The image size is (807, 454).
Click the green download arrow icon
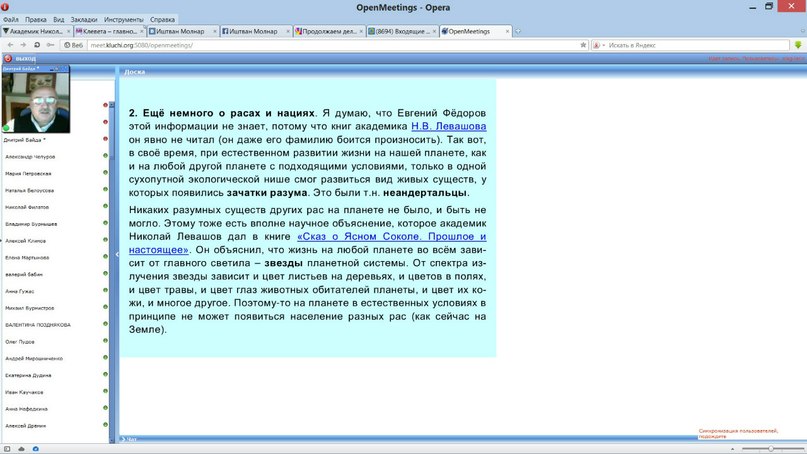[798, 45]
